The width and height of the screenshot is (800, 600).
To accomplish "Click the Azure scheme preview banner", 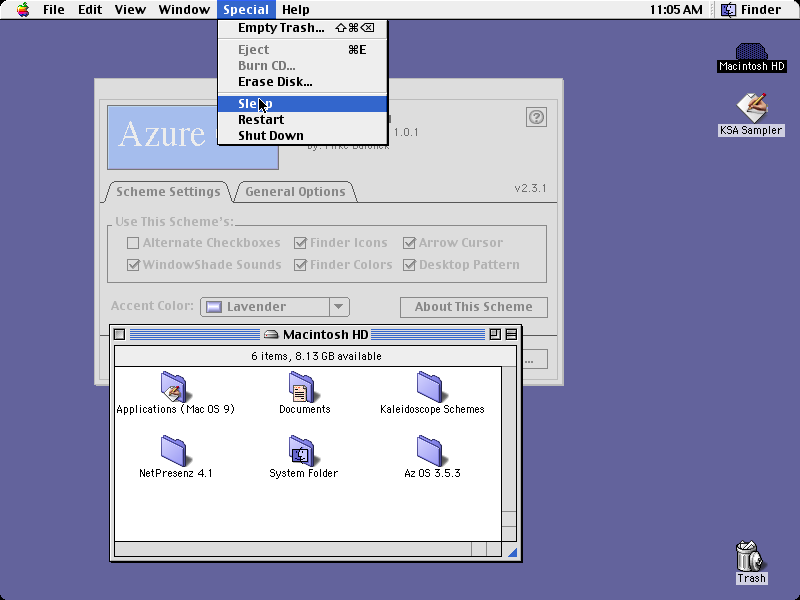I will tap(193, 137).
